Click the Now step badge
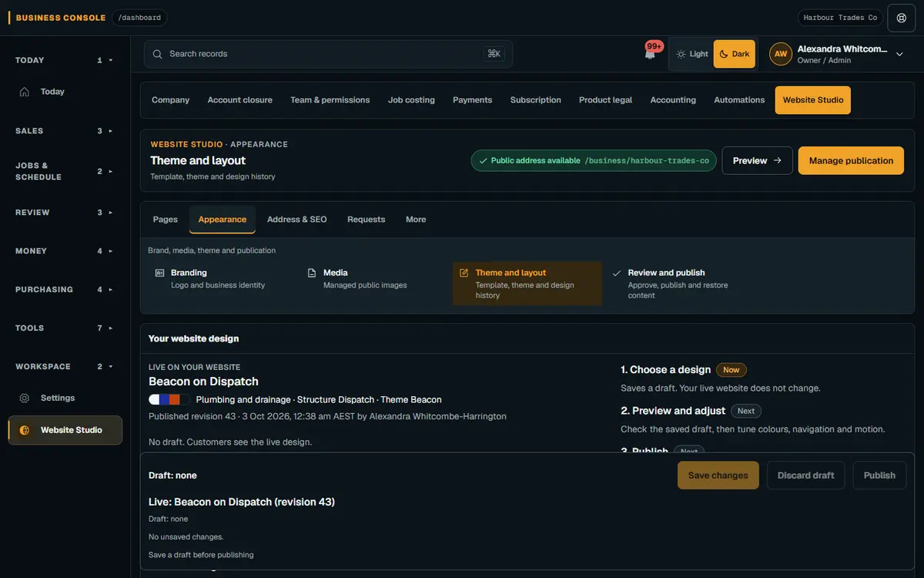 pos(731,370)
